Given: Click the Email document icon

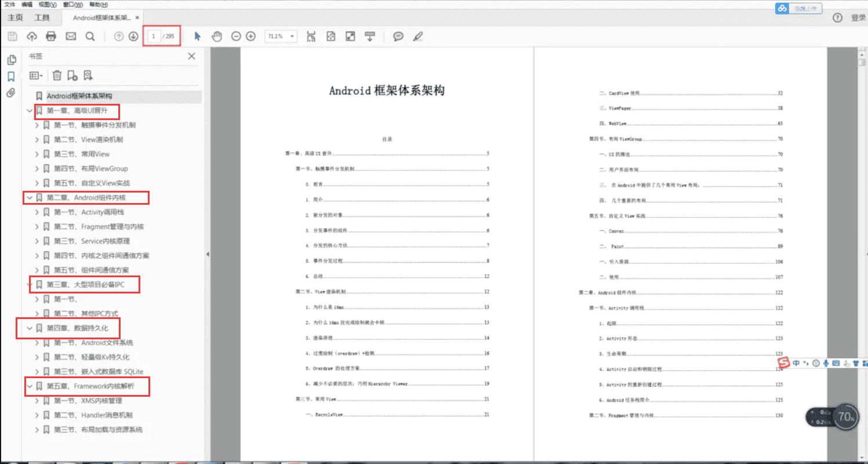Looking at the screenshot, I should [70, 36].
